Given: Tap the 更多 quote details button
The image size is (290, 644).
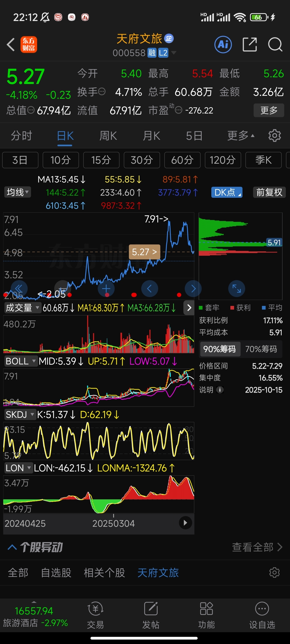Looking at the screenshot, I should click(269, 110).
